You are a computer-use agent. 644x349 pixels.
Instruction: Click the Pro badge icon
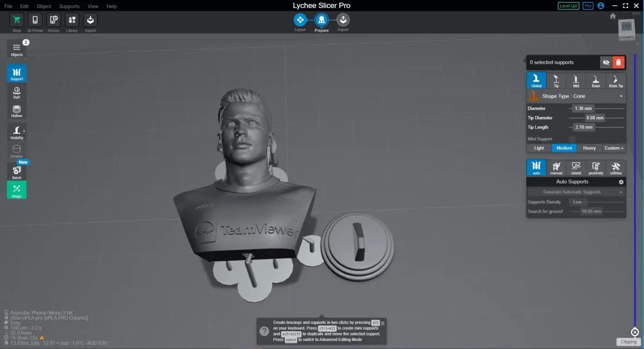(x=588, y=6)
